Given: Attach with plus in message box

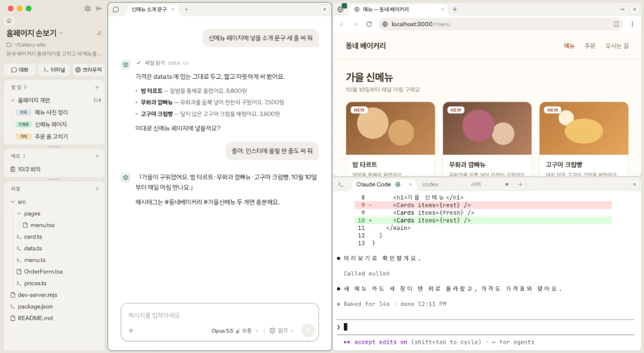Looking at the screenshot, I should coord(131,331).
